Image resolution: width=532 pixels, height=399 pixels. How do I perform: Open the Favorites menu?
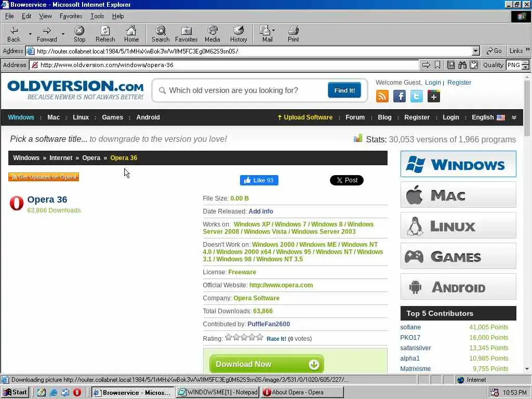pyautogui.click(x=71, y=16)
